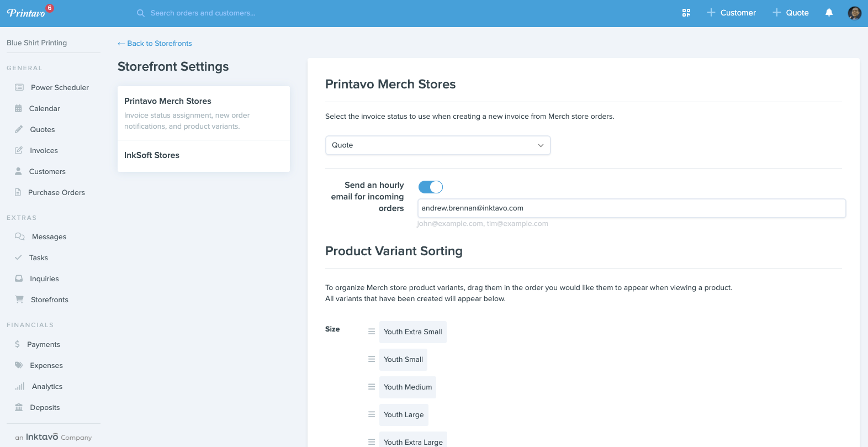Image resolution: width=868 pixels, height=447 pixels.
Task: View Analytics page
Action: (x=47, y=386)
